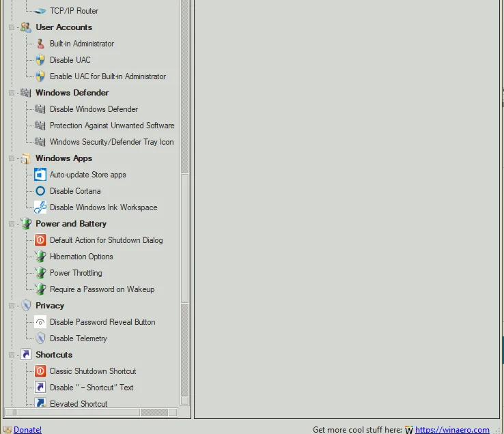Screen dimensions: 504x434
Task: Open Disable Password Reveal Button tweak
Action: tap(102, 322)
